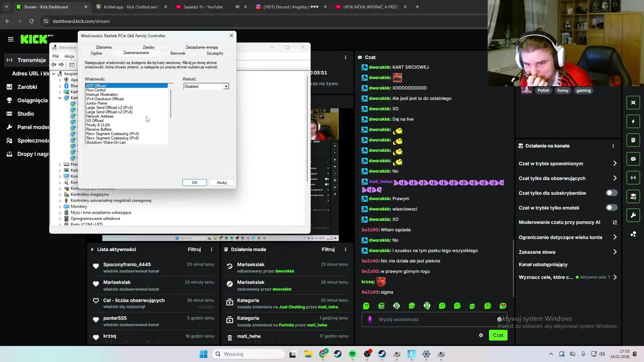Image resolution: width=644 pixels, height=362 pixels.
Task: Open Spotify from the taskbar
Action: pyautogui.click(x=352, y=354)
